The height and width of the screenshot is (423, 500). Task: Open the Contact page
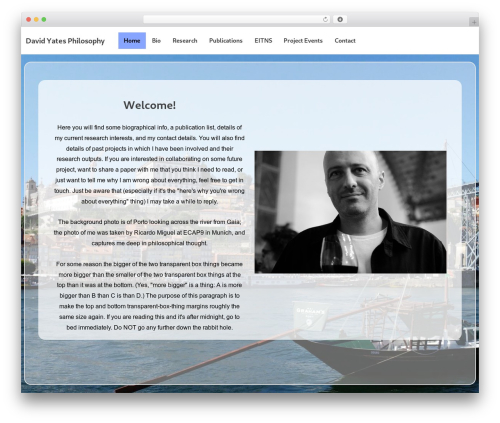345,41
